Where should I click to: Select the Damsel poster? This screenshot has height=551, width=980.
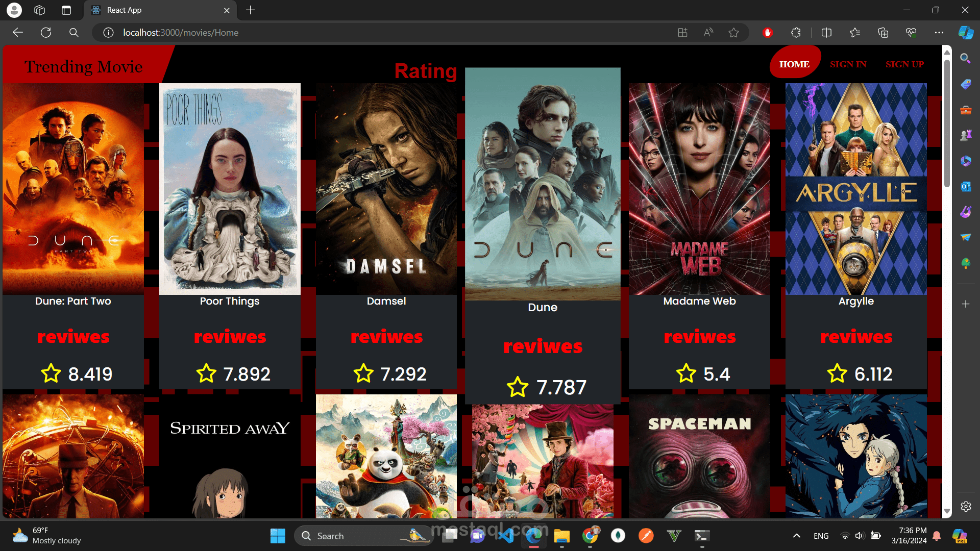(x=386, y=189)
